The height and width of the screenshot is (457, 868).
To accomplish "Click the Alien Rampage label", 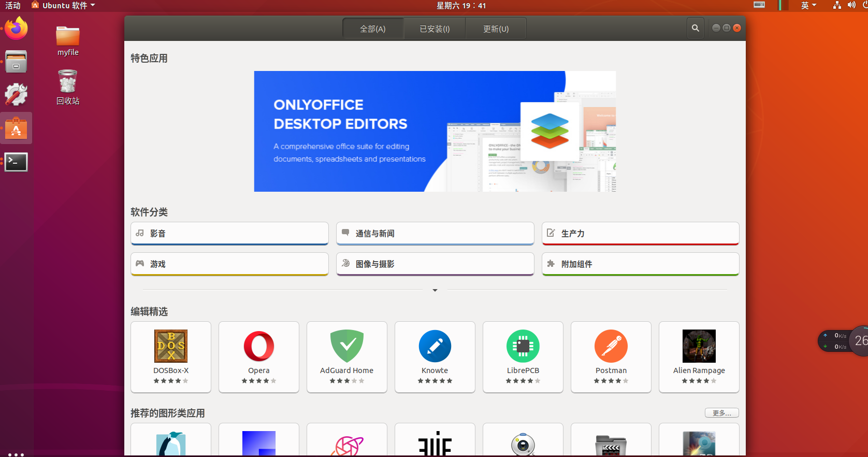I will point(699,370).
